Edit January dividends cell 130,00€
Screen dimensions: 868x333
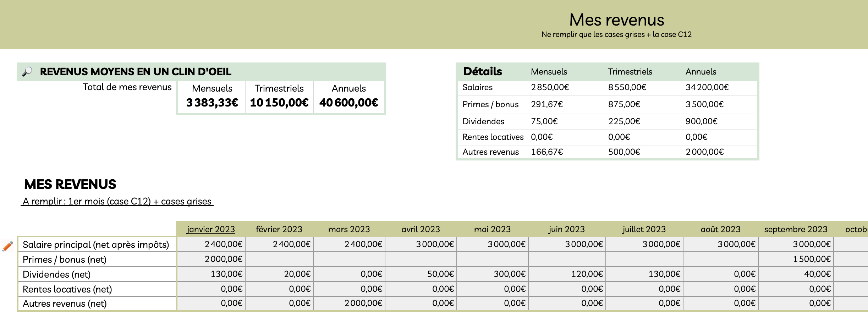click(x=211, y=274)
